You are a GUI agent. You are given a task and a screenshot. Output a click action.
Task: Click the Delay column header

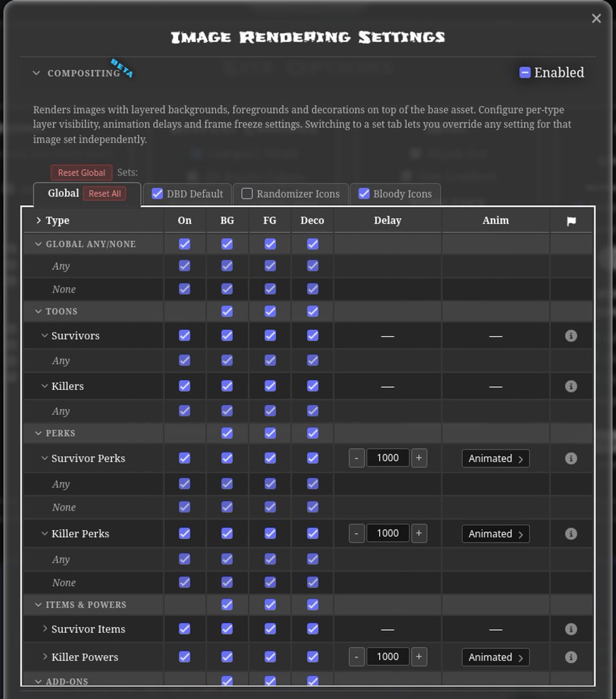(x=388, y=221)
